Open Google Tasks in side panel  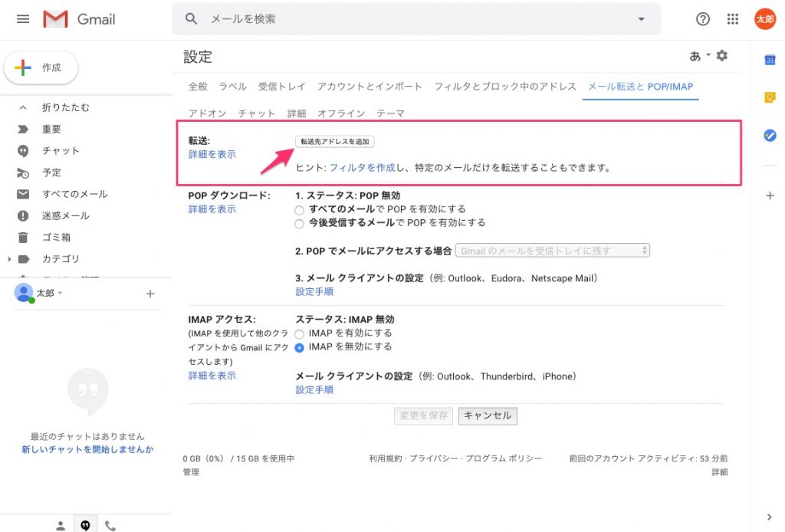770,135
